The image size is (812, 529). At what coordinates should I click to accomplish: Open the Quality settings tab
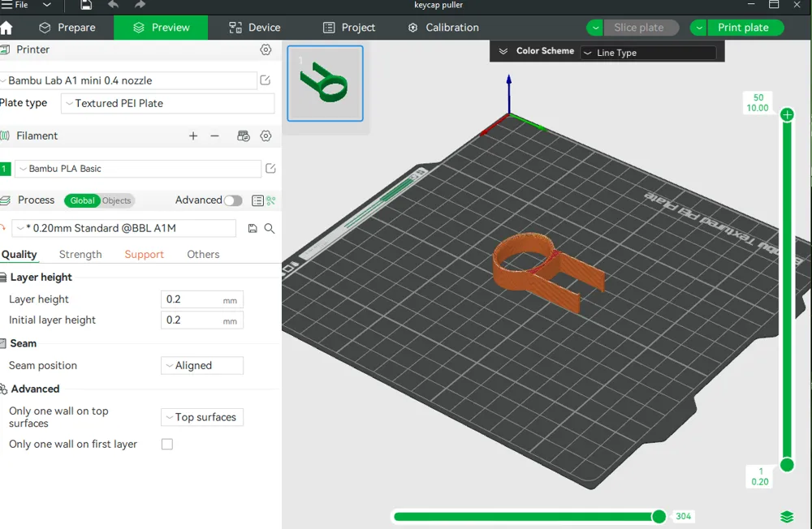point(19,255)
